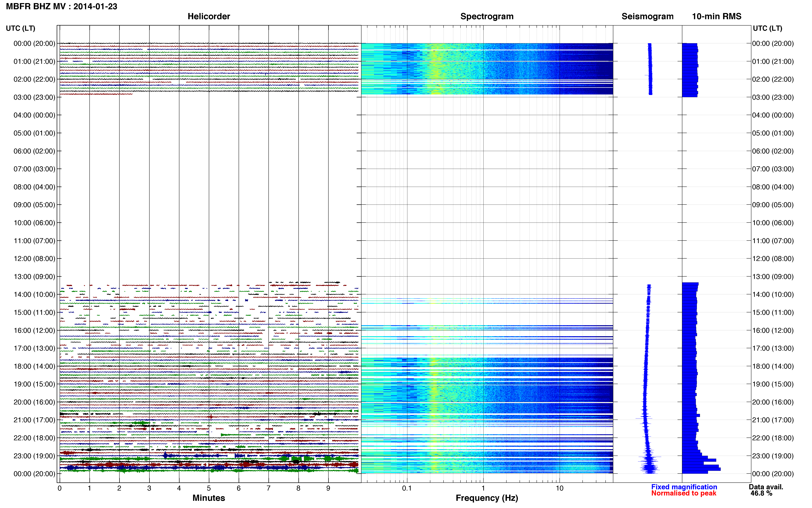Viewport: 812px width, 508px height.
Task: Click the right '17:00 (13:00)' time label
Action: (773, 348)
